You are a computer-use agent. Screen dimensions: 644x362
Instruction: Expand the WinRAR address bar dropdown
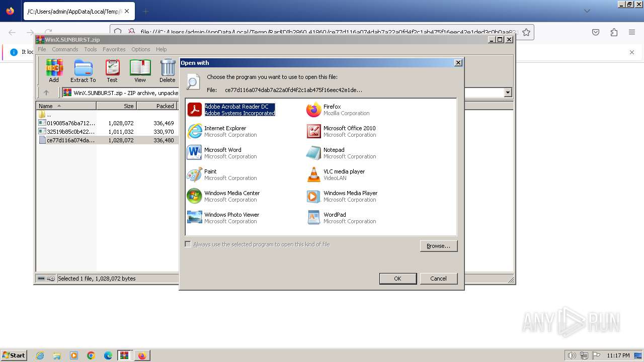click(x=508, y=93)
